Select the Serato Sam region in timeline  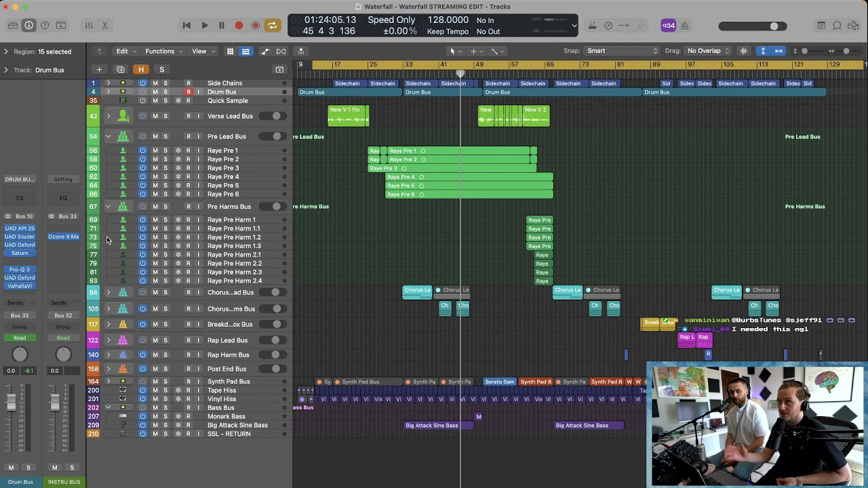500,382
